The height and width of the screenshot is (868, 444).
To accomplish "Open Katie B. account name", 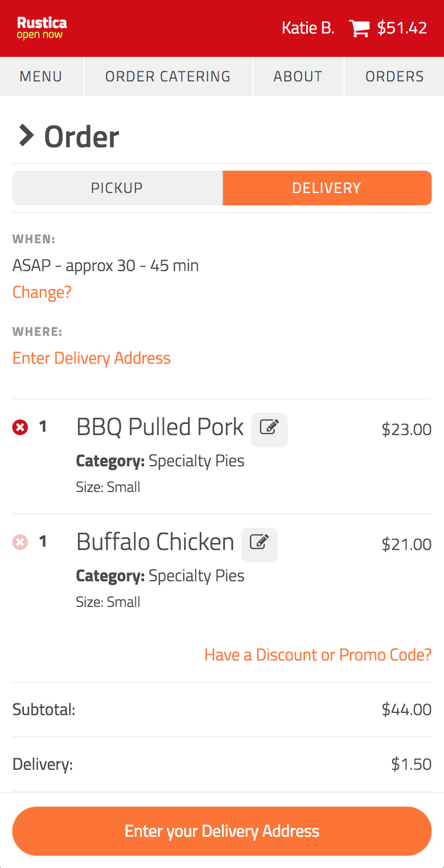I will click(x=308, y=28).
